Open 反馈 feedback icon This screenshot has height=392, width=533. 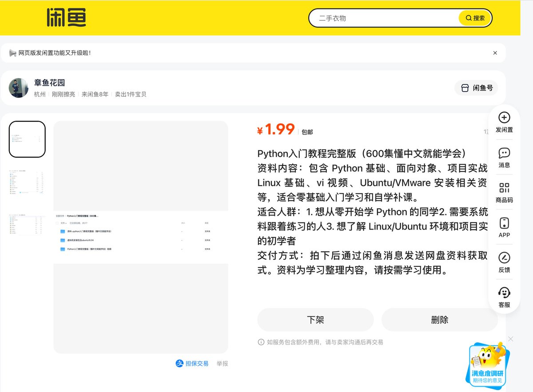tap(504, 257)
